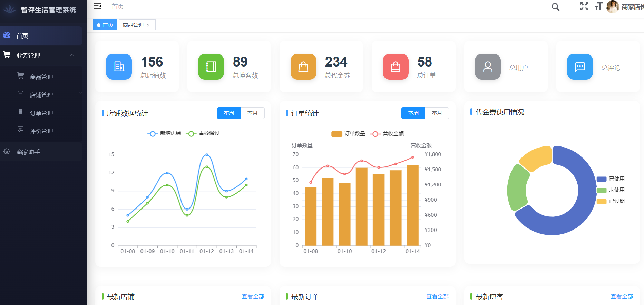Screen dimensions: 644x305
Task: Switch 订单统计 chart to 本月
Action: tap(437, 113)
